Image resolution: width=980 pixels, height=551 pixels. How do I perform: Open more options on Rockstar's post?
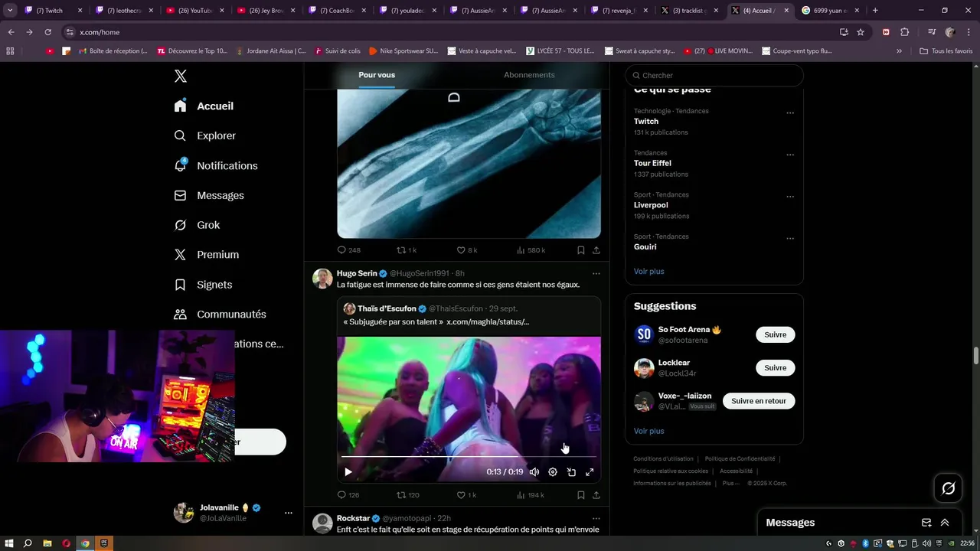(596, 519)
